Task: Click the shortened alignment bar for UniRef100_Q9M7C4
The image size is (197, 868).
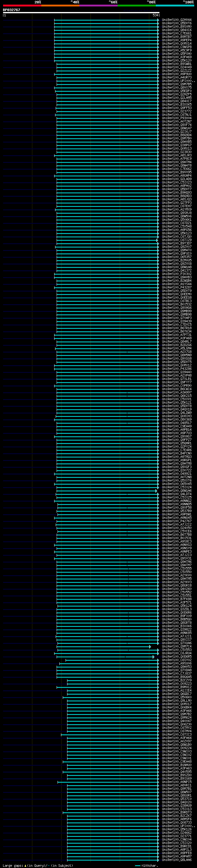Action: pos(104,647)
